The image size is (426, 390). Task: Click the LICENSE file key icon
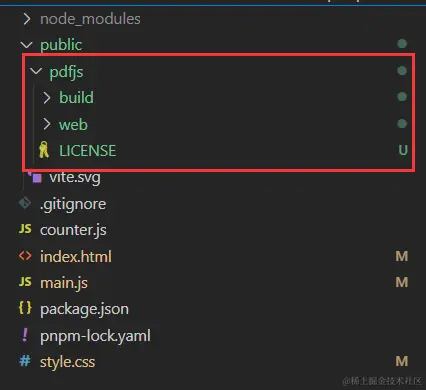tap(44, 150)
